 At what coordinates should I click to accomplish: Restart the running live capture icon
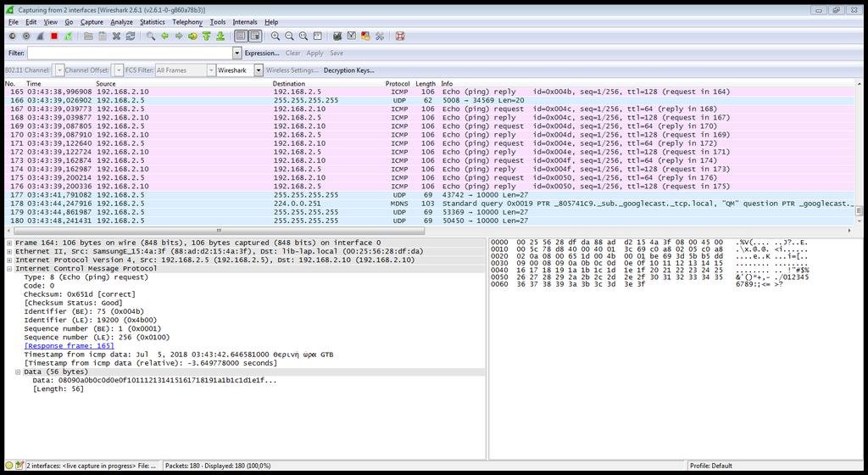click(x=68, y=36)
